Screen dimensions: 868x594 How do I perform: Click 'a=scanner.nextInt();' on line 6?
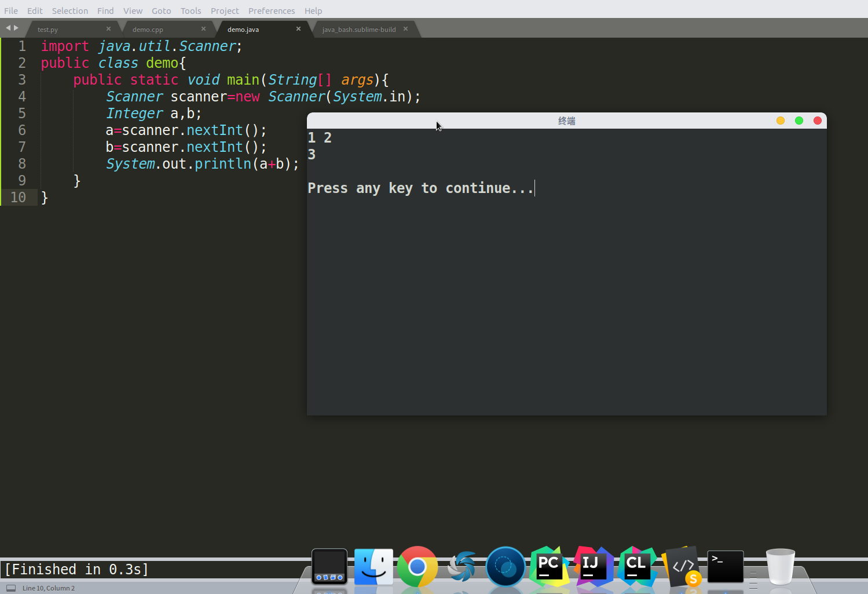pos(186,130)
